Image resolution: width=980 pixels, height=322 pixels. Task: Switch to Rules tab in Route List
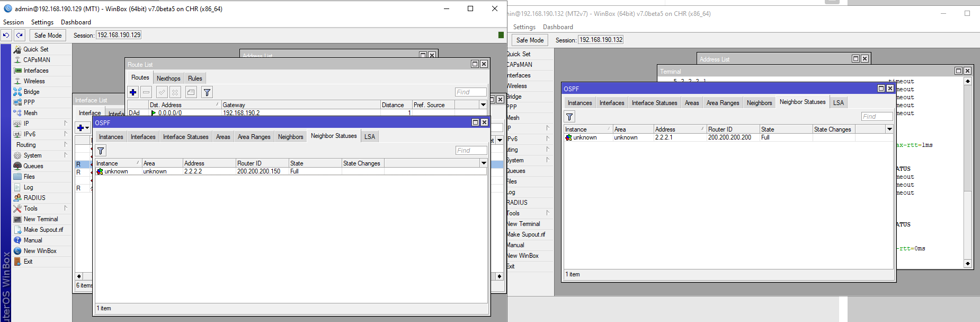(x=195, y=79)
